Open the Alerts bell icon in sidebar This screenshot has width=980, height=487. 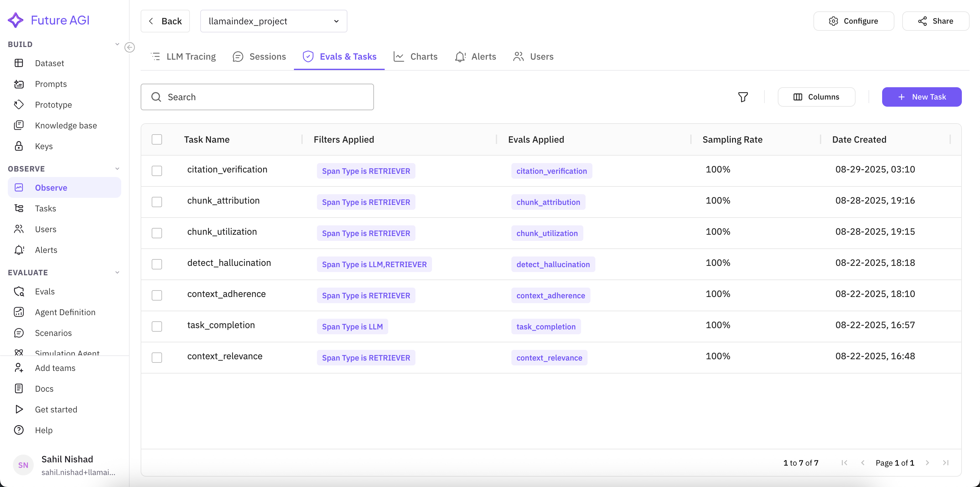19,250
